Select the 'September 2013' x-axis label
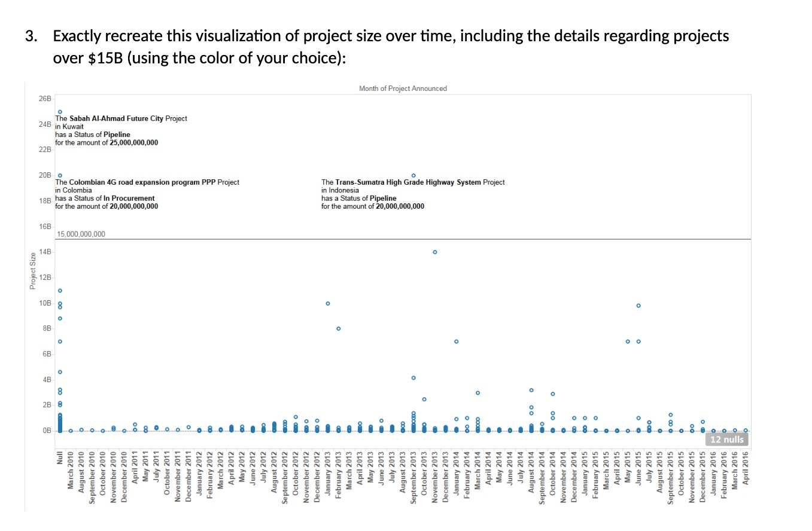This screenshot has height=531, width=812. point(413,478)
